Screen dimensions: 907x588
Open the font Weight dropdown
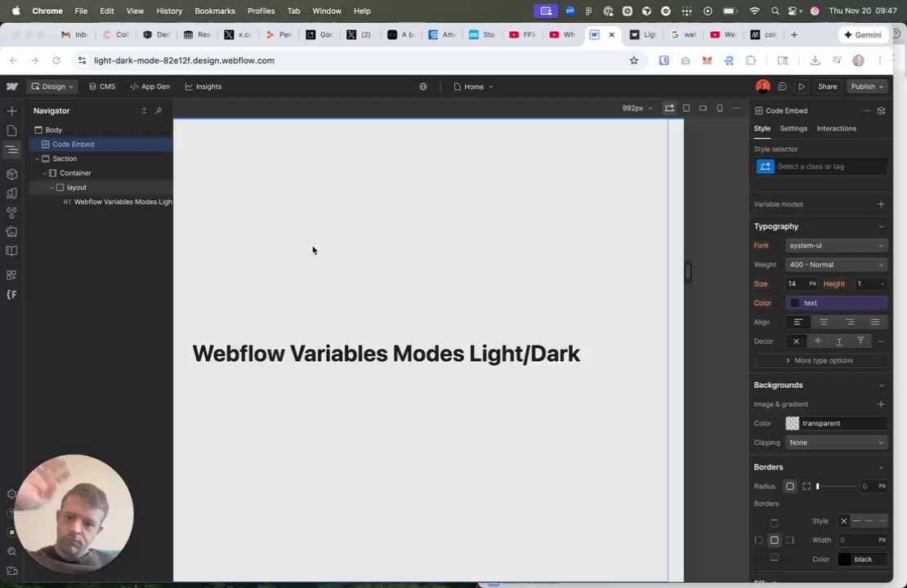click(835, 264)
